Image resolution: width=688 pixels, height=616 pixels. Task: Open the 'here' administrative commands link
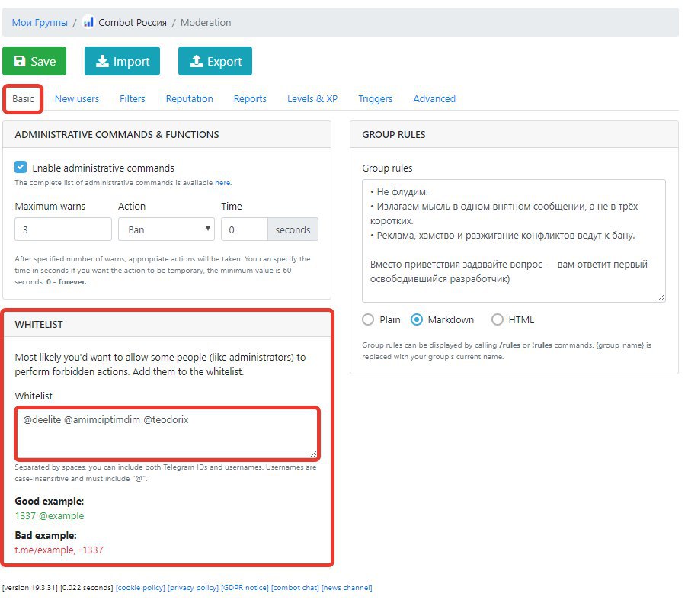[x=222, y=183]
